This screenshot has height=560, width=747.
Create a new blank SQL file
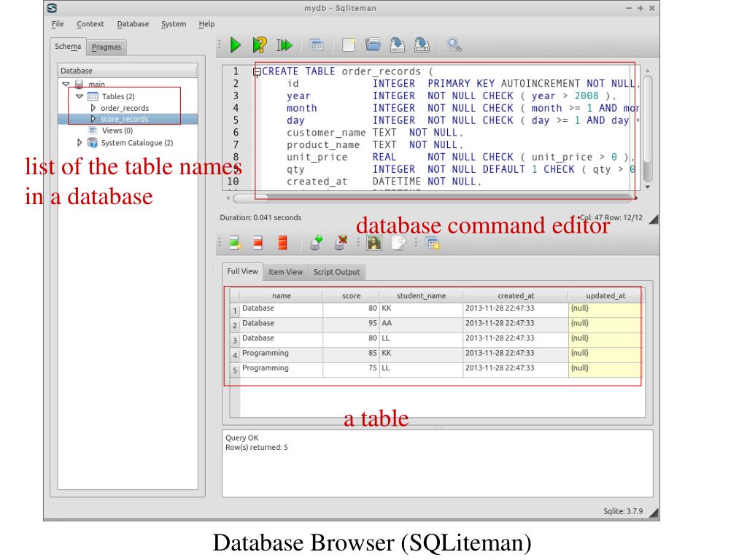point(349,45)
